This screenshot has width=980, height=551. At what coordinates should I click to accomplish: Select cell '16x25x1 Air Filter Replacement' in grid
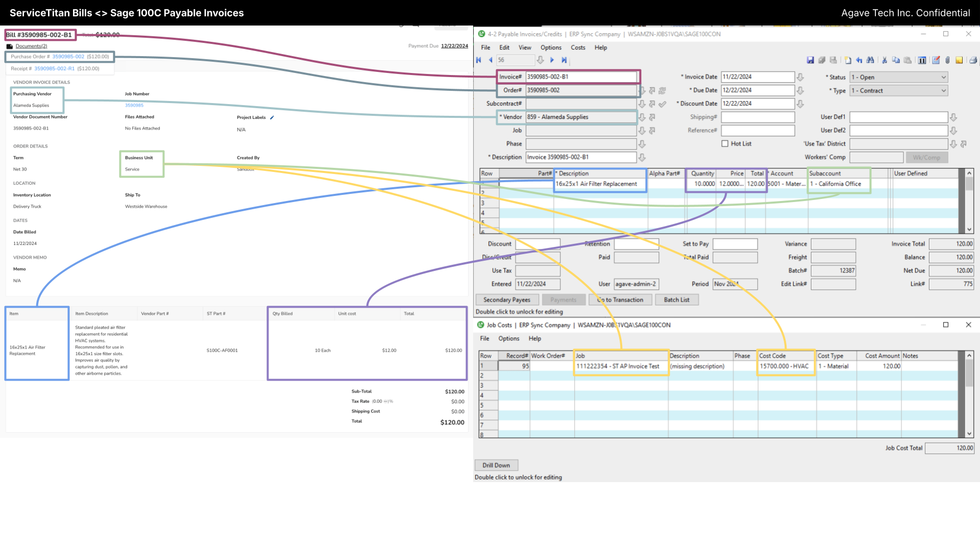[x=601, y=184]
